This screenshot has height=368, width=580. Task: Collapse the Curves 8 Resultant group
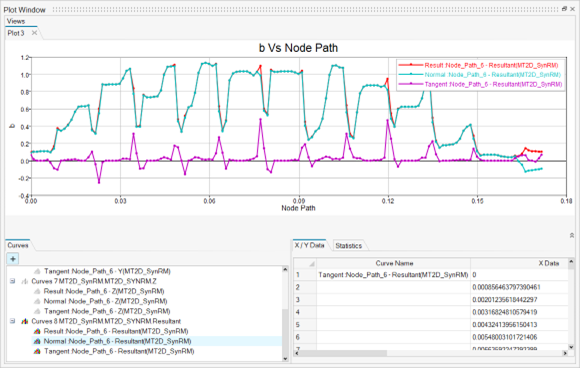point(13,321)
